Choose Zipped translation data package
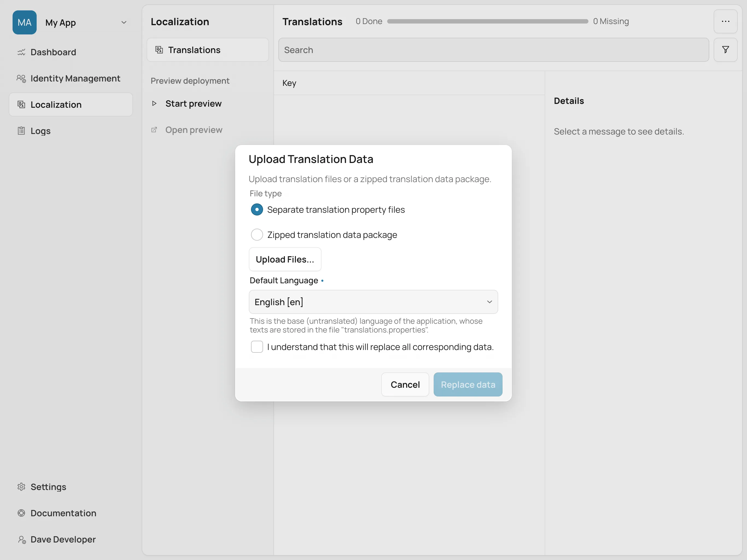The width and height of the screenshot is (747, 560). pos(257,234)
